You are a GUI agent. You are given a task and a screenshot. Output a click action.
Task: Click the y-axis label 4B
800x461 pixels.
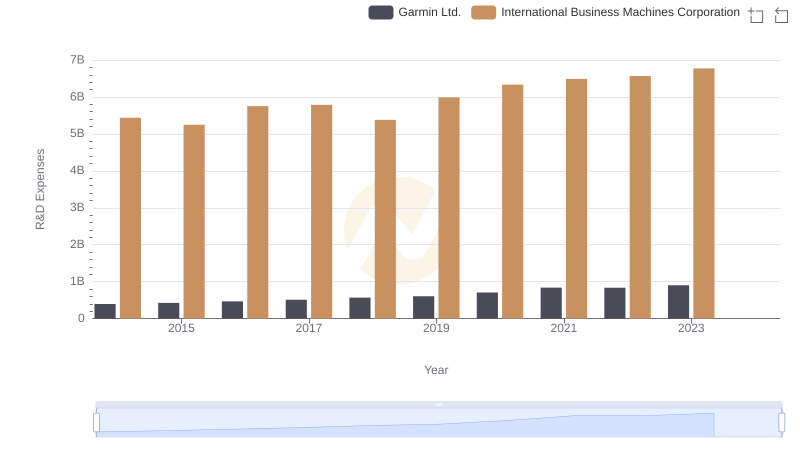[x=77, y=170]
